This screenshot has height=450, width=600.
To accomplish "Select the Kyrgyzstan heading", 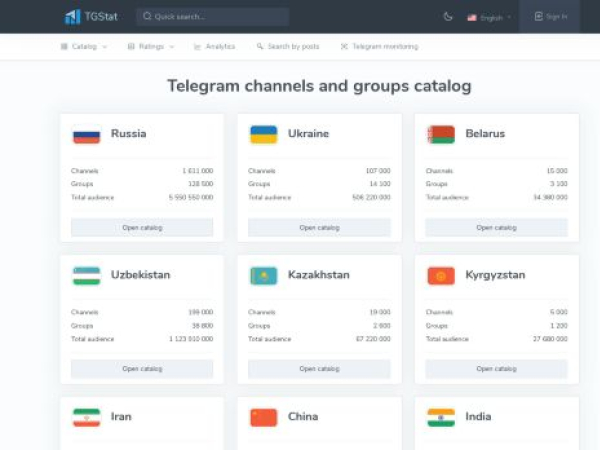I will (x=495, y=275).
